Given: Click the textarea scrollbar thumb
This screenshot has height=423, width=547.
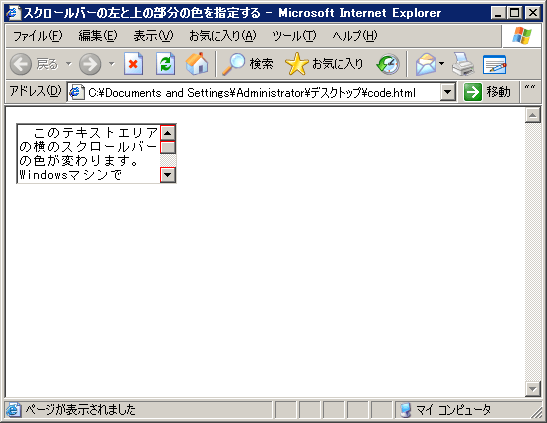Looking at the screenshot, I should [168, 147].
